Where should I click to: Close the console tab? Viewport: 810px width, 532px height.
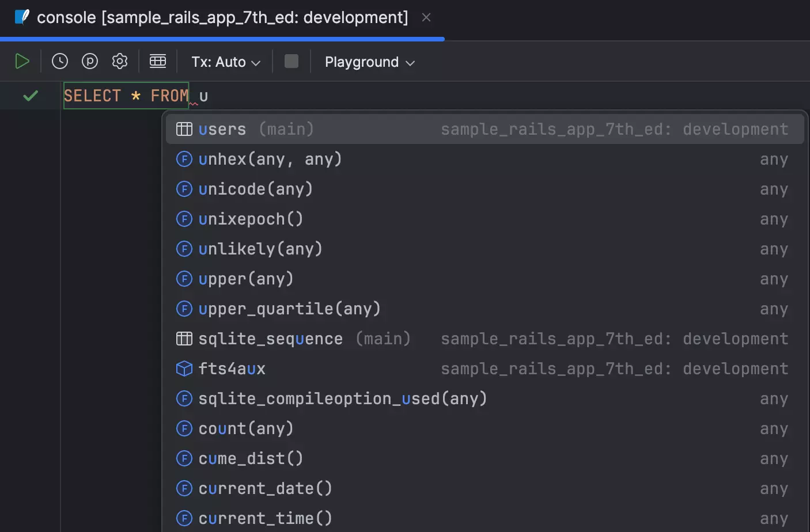click(426, 17)
